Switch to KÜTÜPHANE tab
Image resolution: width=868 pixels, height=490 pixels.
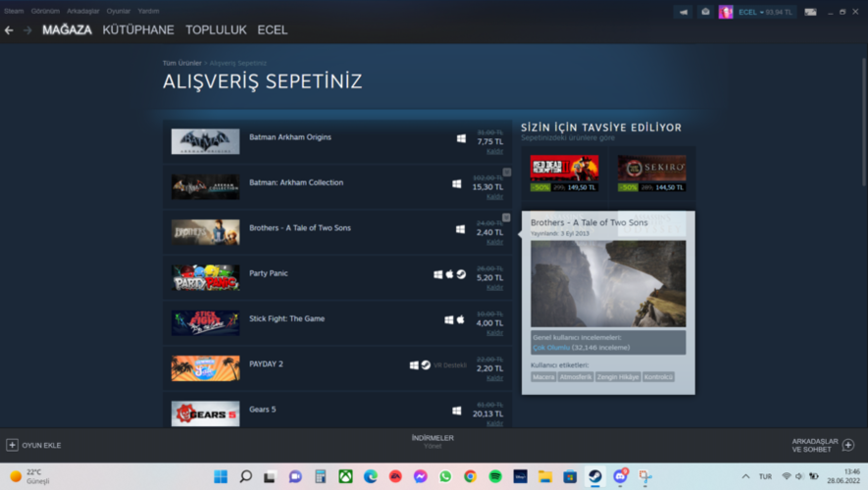138,29
